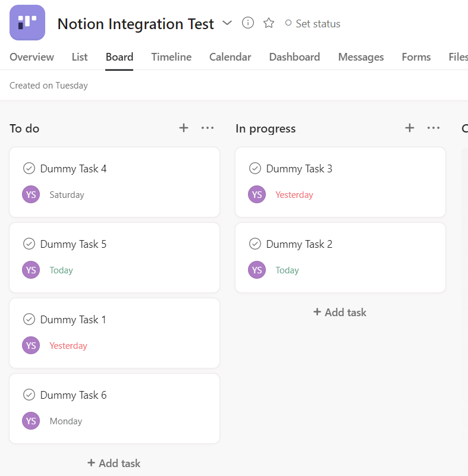Open the Dummy Task 3 card title

[299, 169]
